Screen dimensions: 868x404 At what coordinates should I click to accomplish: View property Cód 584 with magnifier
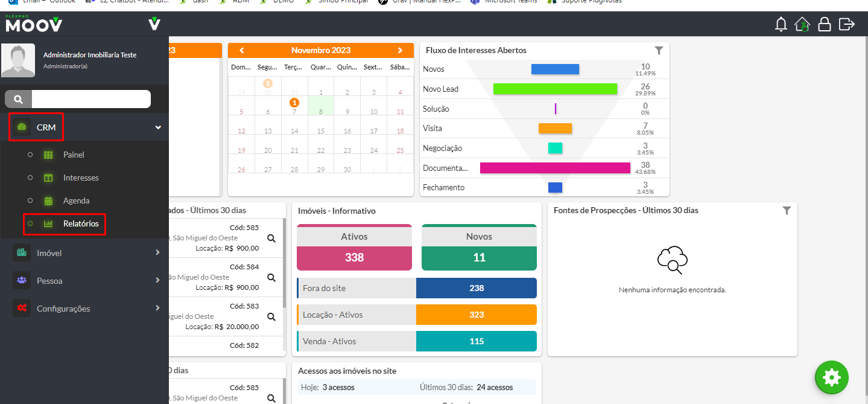click(x=271, y=278)
